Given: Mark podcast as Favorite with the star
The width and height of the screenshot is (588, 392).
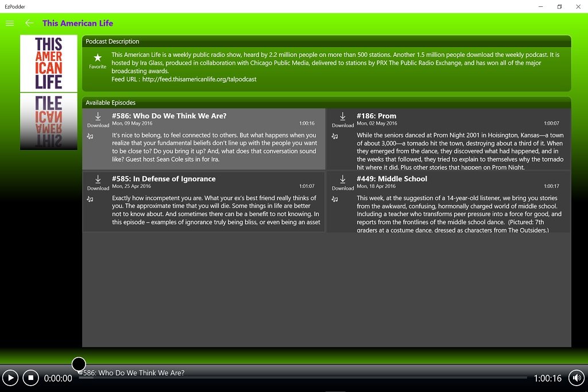Looking at the screenshot, I should [98, 61].
